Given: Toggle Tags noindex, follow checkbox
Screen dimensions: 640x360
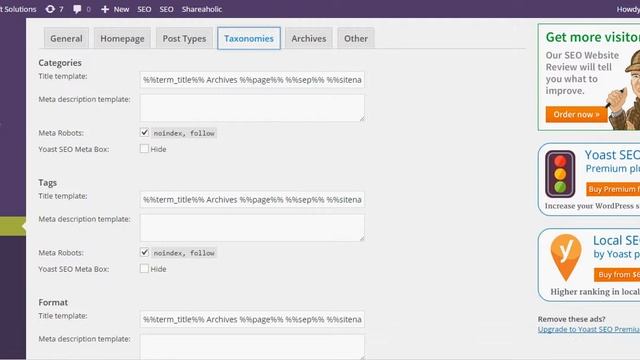Looking at the screenshot, I should (144, 252).
